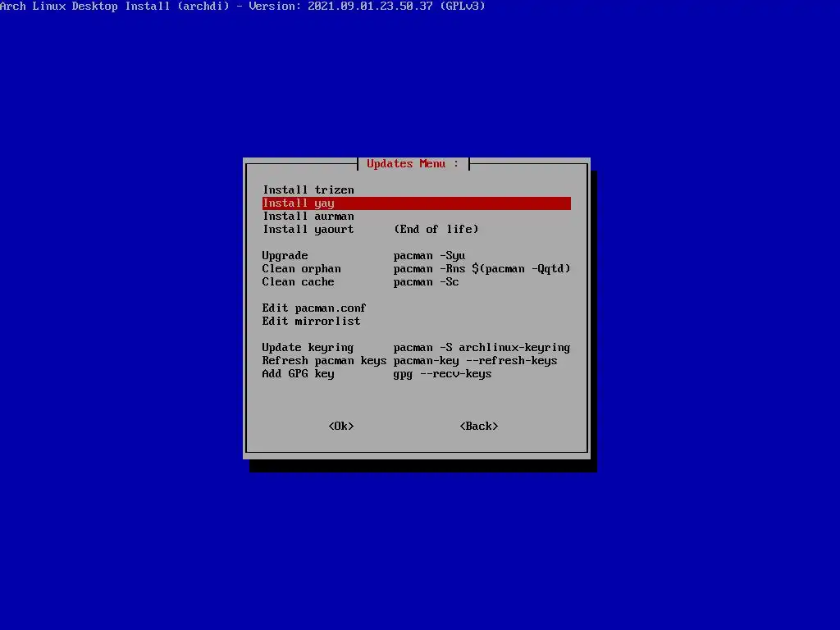
Task: Click the archdi version header text
Action: pyautogui.click(x=243, y=7)
